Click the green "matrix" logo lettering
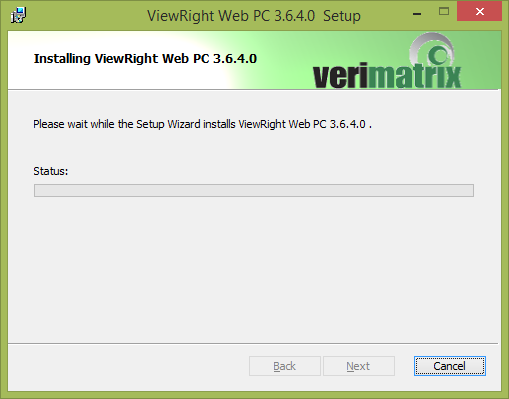 (x=415, y=76)
